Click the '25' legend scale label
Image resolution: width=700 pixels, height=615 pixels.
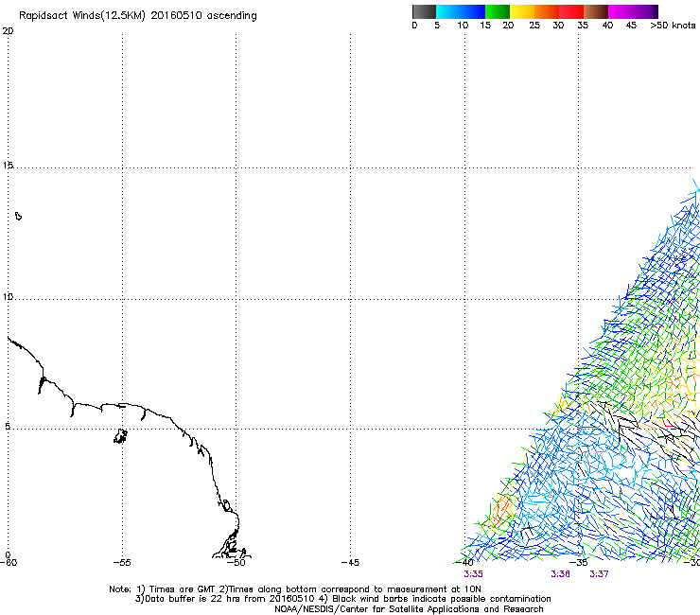click(x=534, y=26)
